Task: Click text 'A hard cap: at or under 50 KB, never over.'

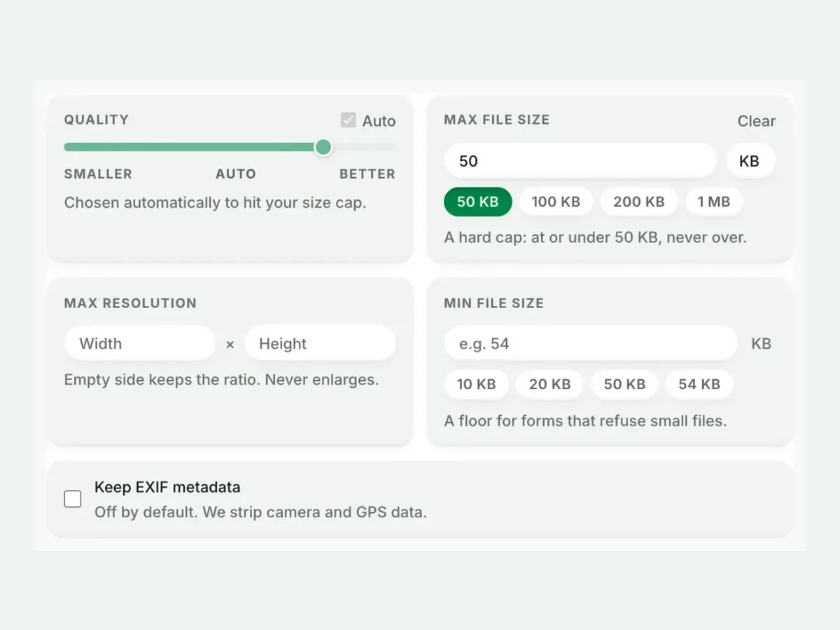Action: click(596, 237)
